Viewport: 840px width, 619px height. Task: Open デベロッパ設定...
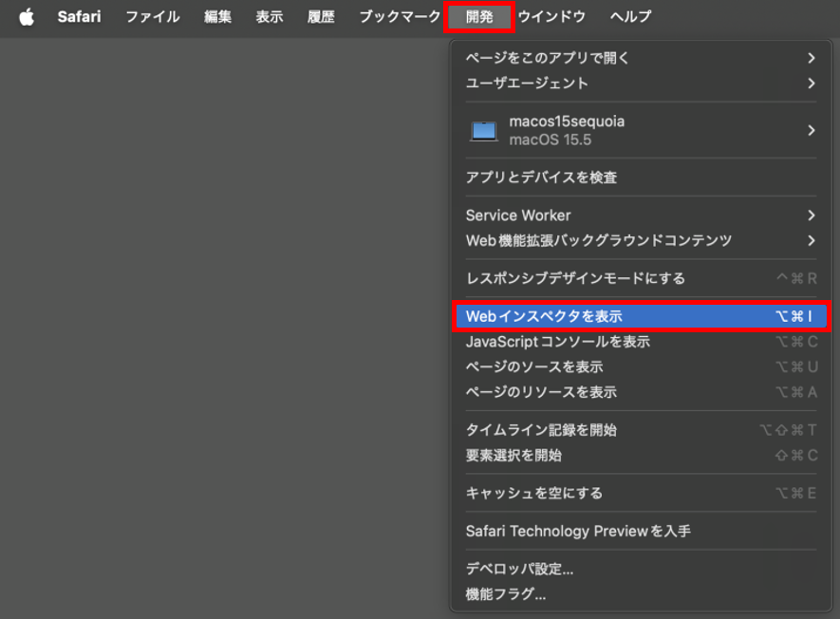[x=641, y=569]
